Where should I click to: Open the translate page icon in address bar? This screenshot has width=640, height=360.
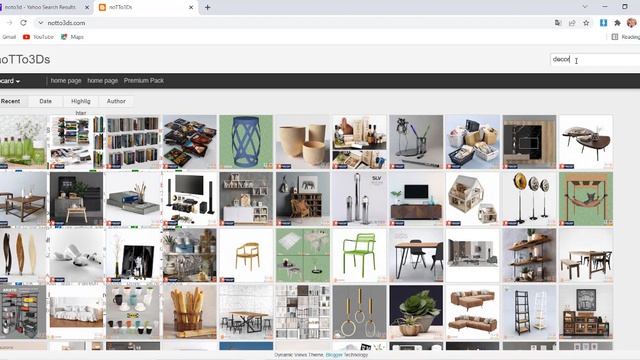(x=558, y=23)
